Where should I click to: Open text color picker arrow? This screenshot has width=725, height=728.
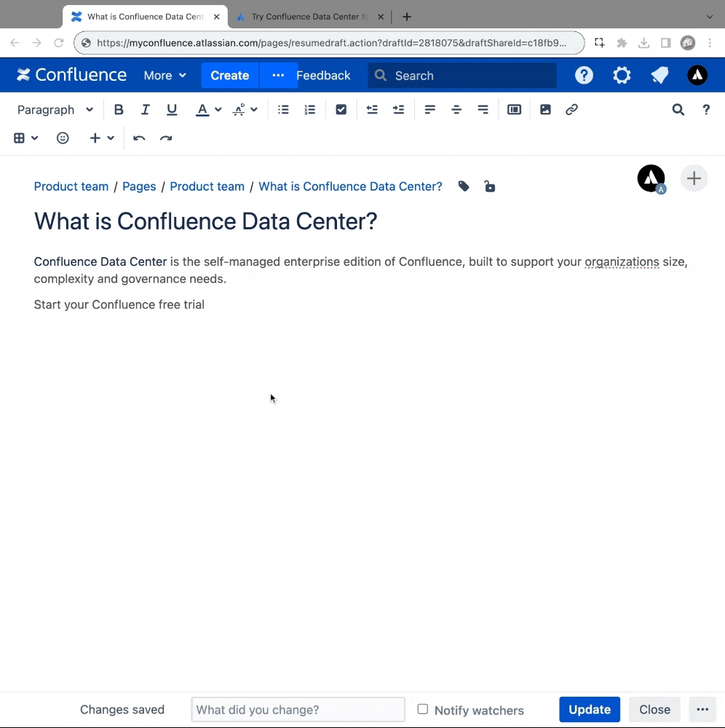(218, 110)
